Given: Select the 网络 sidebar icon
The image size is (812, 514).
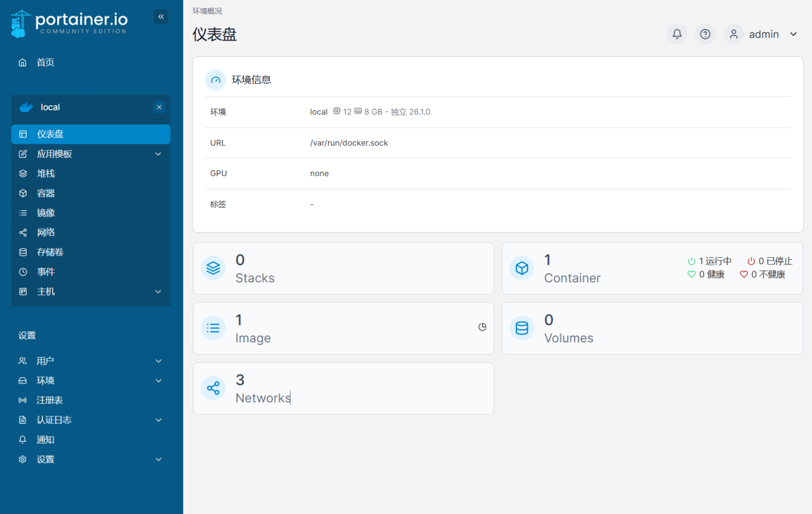Looking at the screenshot, I should click(23, 232).
